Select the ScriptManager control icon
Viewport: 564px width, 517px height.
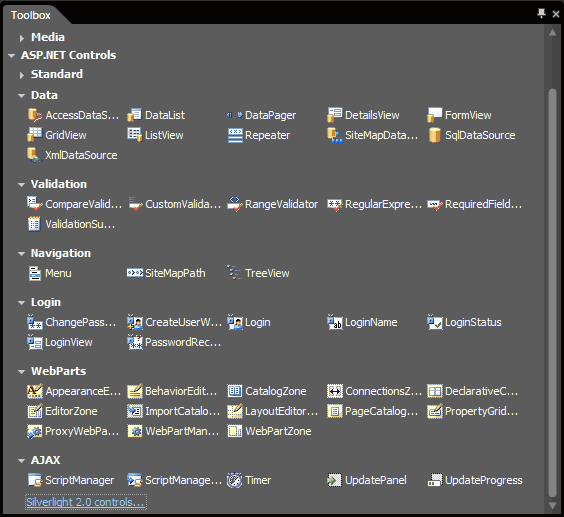[35, 480]
